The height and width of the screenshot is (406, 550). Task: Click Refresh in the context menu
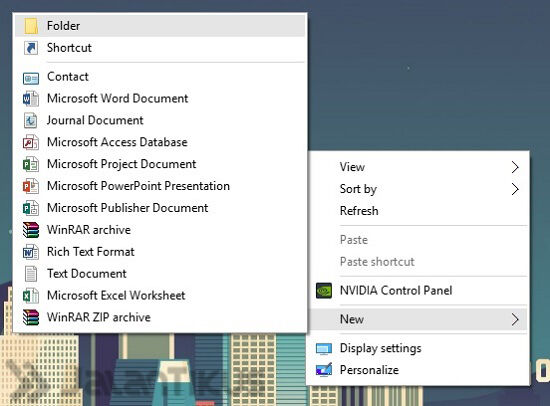pyautogui.click(x=418, y=211)
